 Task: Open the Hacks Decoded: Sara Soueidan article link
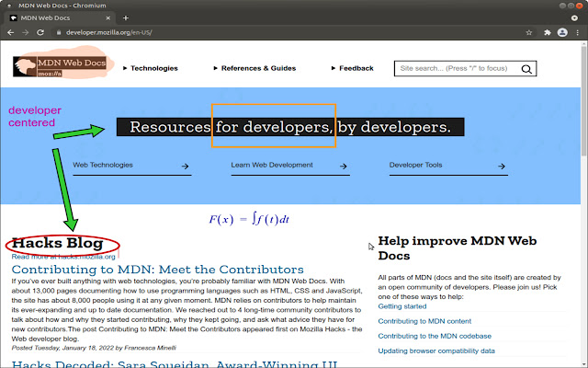click(x=175, y=363)
